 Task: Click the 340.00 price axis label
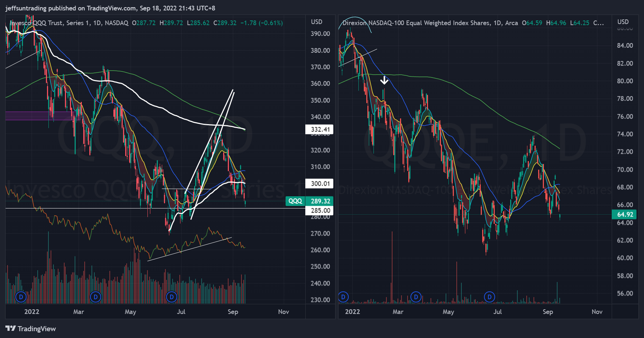[320, 117]
